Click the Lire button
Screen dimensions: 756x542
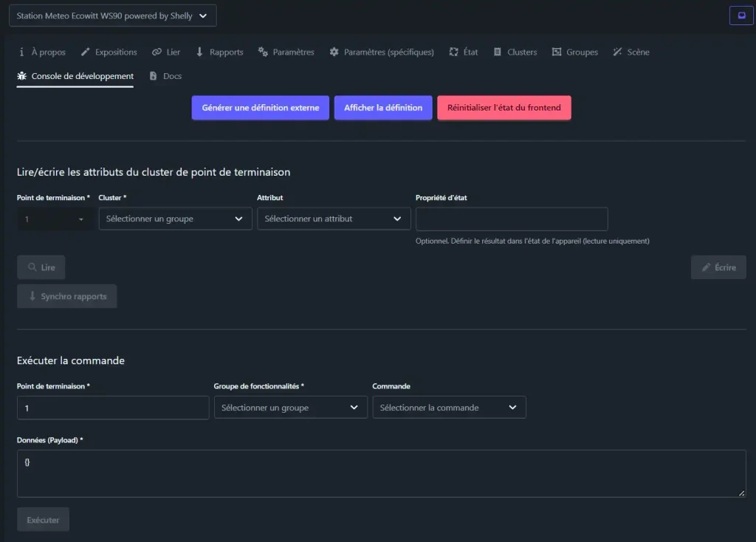click(41, 267)
